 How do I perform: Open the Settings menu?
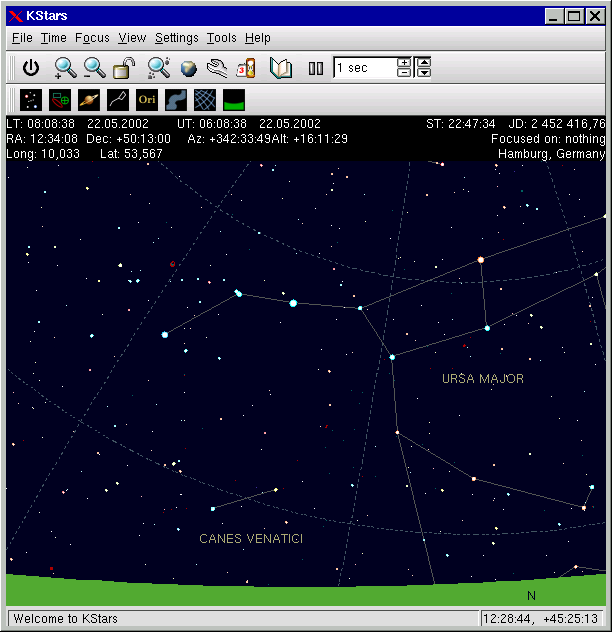tap(177, 38)
